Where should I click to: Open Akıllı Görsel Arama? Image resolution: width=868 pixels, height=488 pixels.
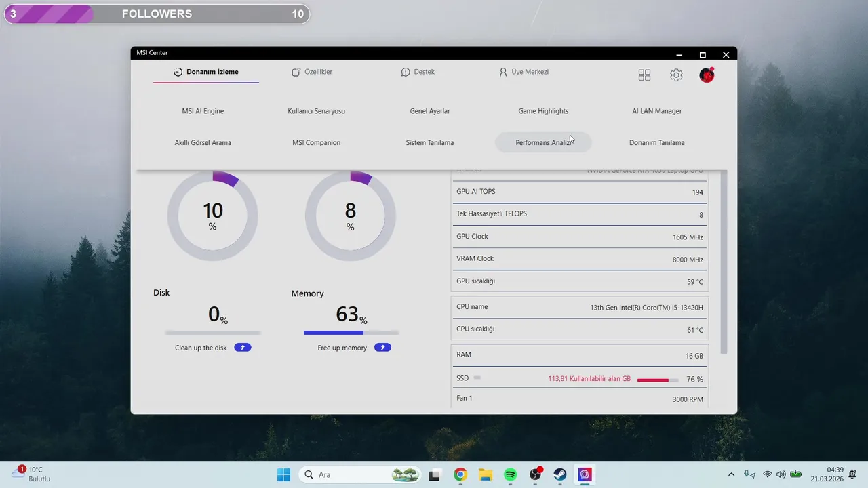(203, 143)
